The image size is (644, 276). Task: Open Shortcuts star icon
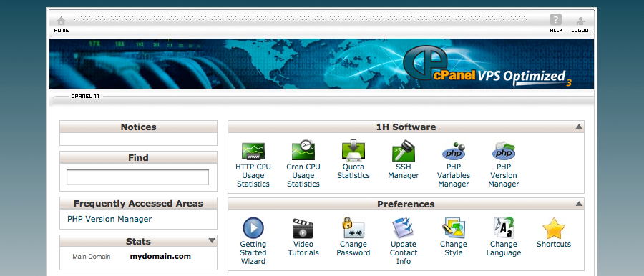pyautogui.click(x=554, y=228)
